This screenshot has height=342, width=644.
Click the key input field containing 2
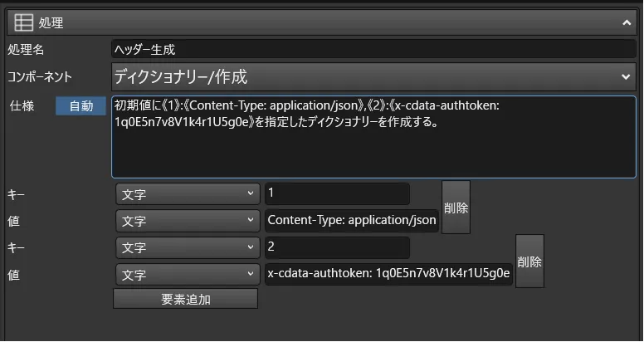tap(337, 247)
